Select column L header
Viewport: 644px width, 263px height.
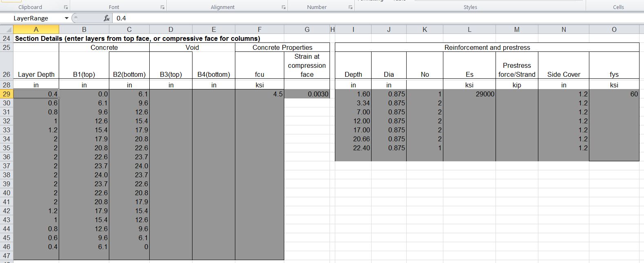tap(469, 29)
